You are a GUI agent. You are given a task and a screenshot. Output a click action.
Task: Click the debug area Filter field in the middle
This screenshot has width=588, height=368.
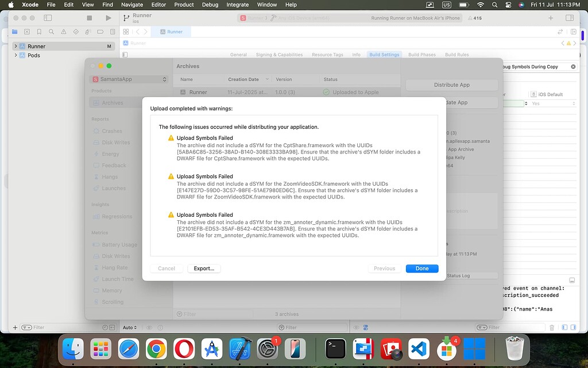tap(313, 327)
